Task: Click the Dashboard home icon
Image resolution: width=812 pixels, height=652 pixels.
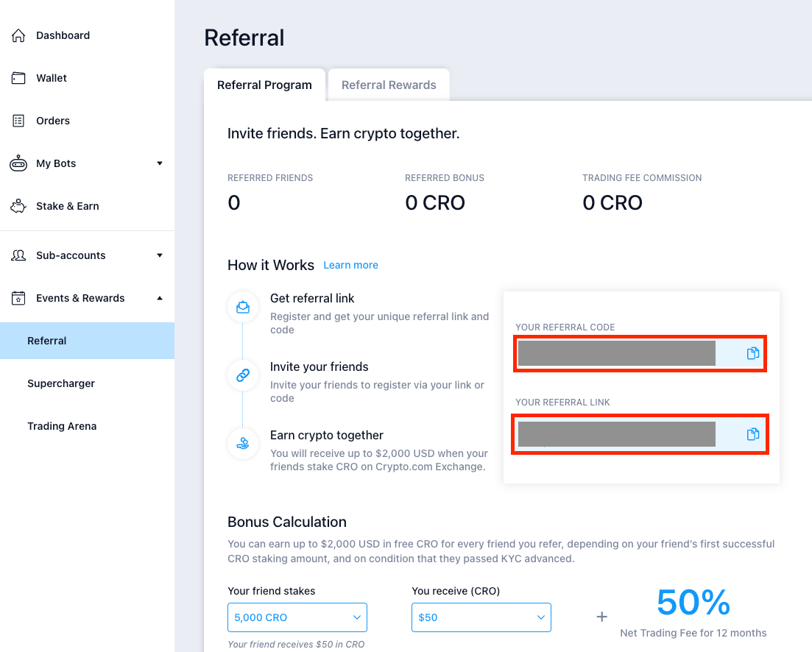Action: [18, 35]
